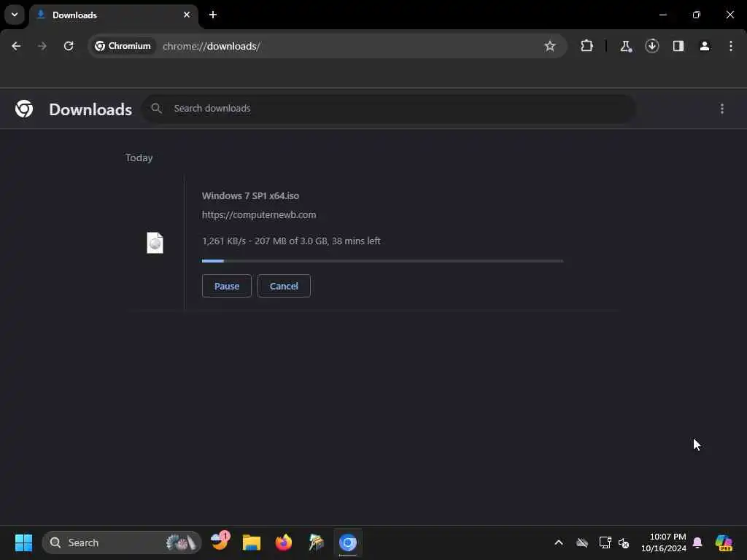Click the magnifier icon in search downloads
Viewport: 747px width, 560px height.
click(156, 109)
